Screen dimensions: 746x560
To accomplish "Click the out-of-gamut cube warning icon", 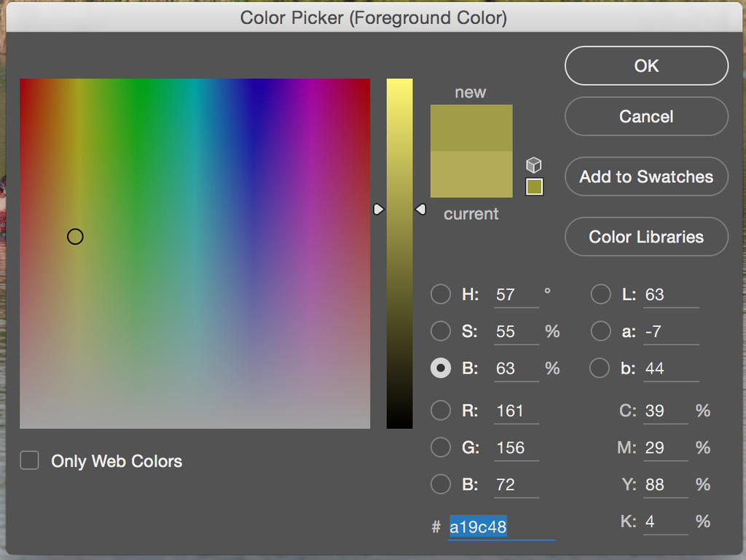I will [534, 165].
